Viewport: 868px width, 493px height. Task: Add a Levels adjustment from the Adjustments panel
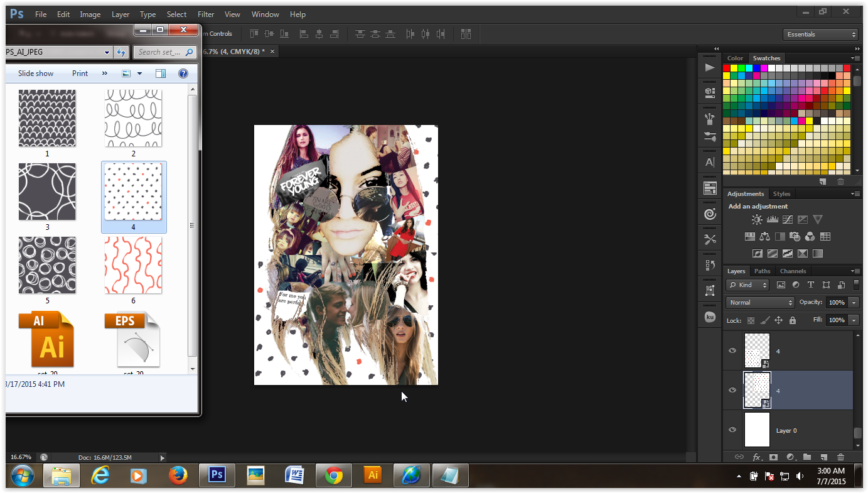pos(772,219)
